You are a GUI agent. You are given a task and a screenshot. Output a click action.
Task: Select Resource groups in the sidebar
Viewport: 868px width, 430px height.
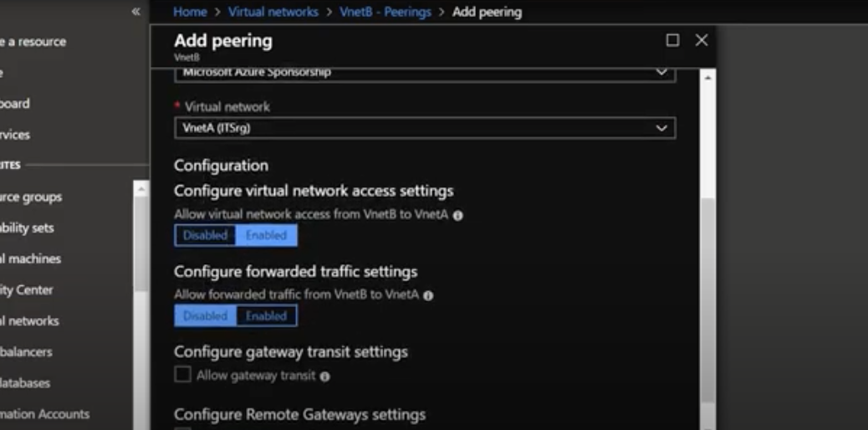[31, 197]
